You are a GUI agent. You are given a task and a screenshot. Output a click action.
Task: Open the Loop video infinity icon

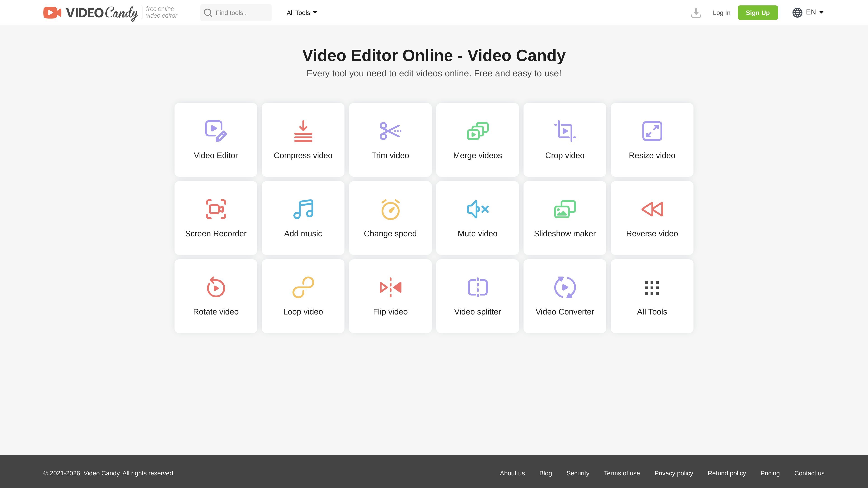click(303, 287)
